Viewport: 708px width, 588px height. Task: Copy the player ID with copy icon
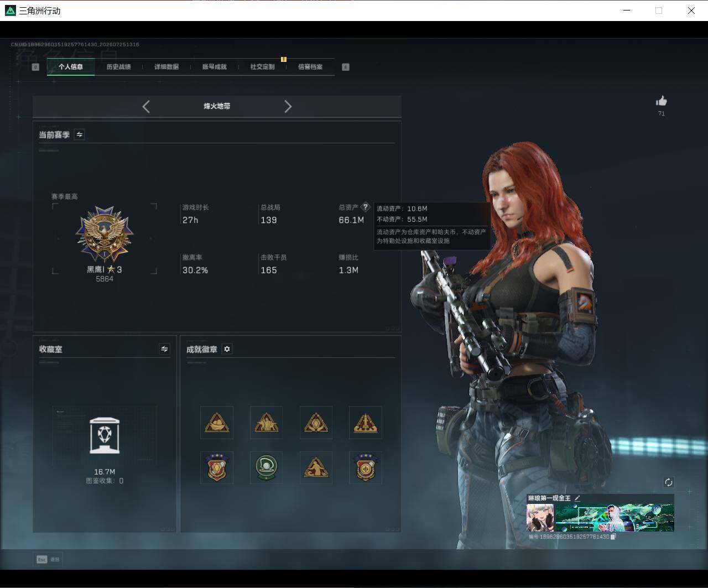[x=613, y=537]
